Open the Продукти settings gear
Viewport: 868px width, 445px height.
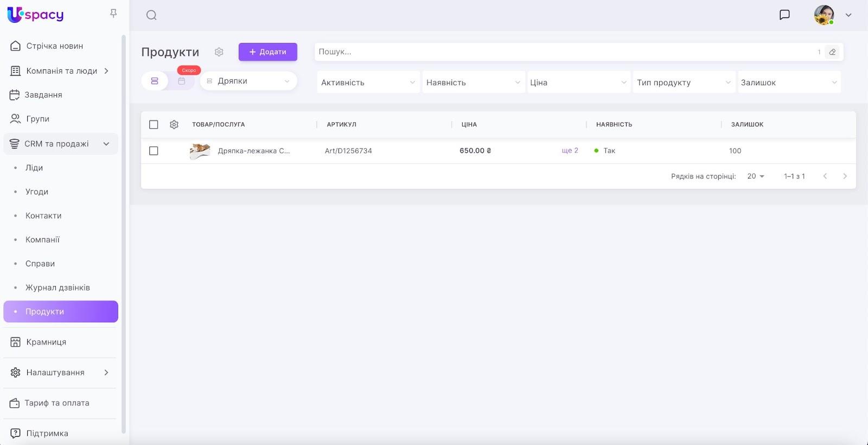coord(219,52)
